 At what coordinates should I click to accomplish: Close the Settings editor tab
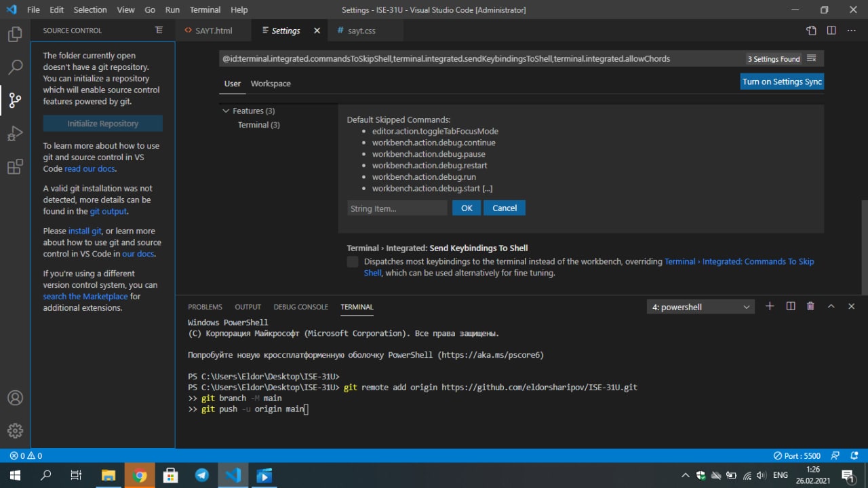(317, 31)
